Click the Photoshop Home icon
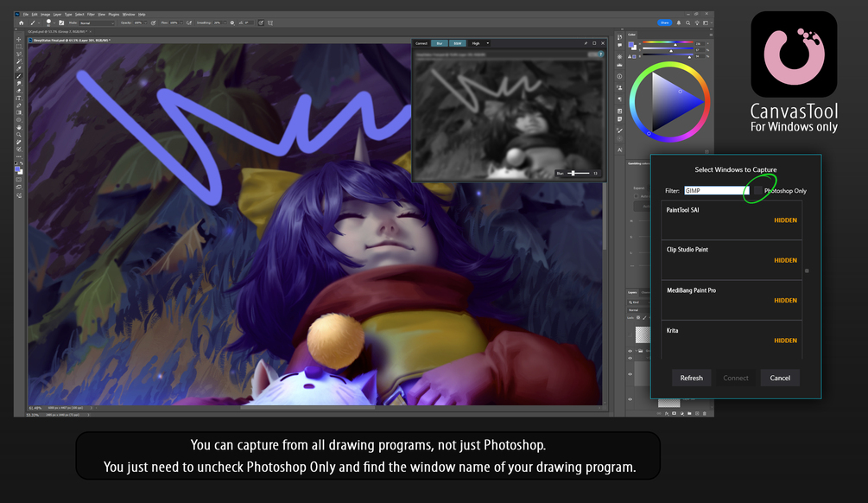The image size is (868, 503). pos(21,22)
